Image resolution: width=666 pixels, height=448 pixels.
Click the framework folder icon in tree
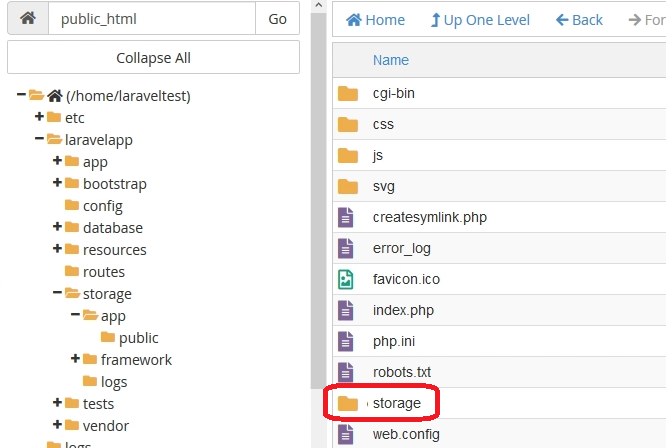coord(90,359)
